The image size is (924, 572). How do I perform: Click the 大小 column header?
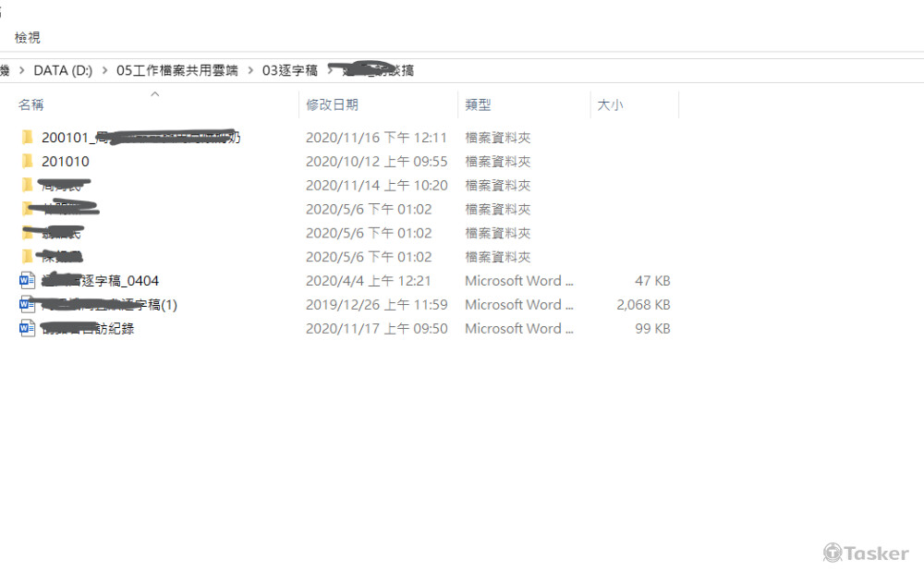click(611, 104)
